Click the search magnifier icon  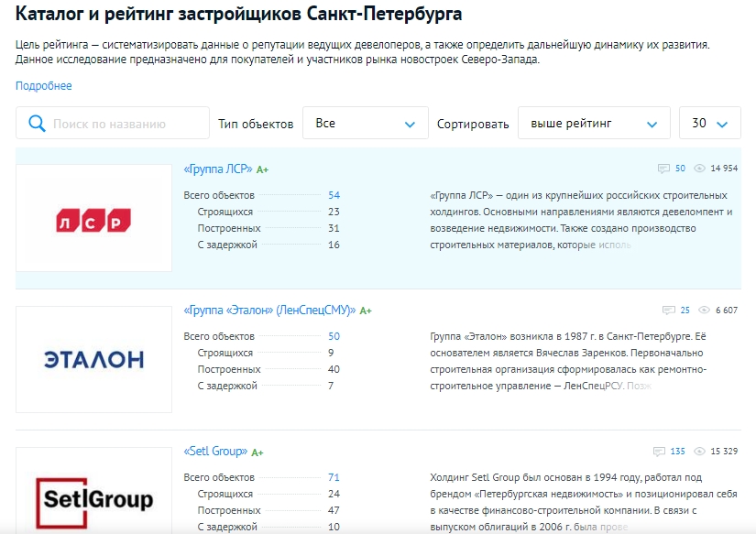pyautogui.click(x=37, y=124)
